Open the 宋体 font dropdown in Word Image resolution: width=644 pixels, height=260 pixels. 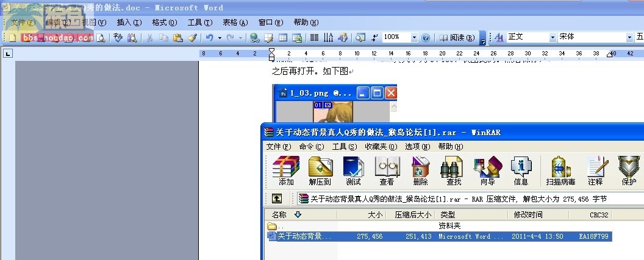[x=629, y=37]
